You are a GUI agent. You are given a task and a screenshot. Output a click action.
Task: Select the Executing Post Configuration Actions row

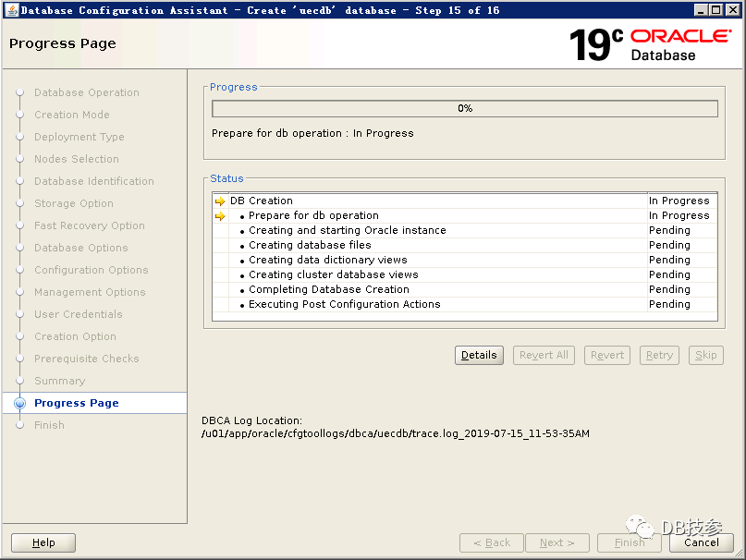click(x=344, y=304)
